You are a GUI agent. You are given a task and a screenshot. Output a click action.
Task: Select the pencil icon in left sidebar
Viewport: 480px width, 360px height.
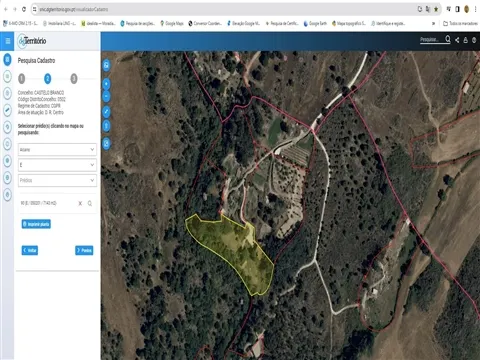point(7,110)
